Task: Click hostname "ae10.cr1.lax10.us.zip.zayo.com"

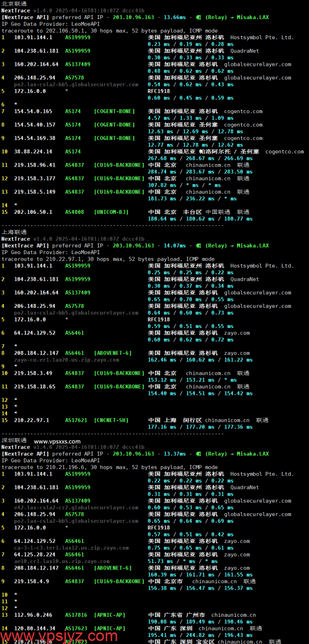Action: 61,561
